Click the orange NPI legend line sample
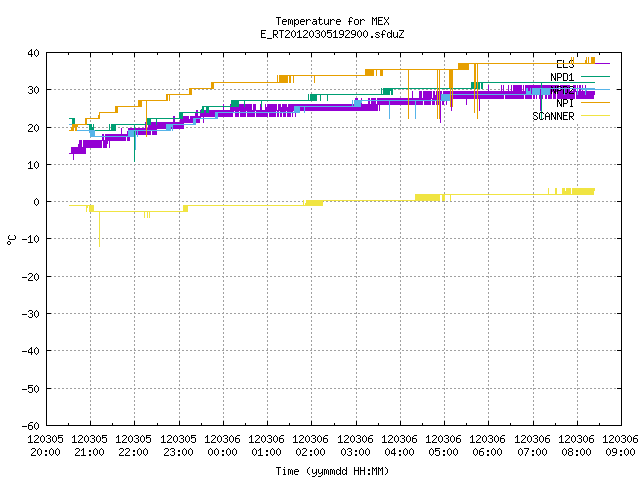 coord(595,102)
